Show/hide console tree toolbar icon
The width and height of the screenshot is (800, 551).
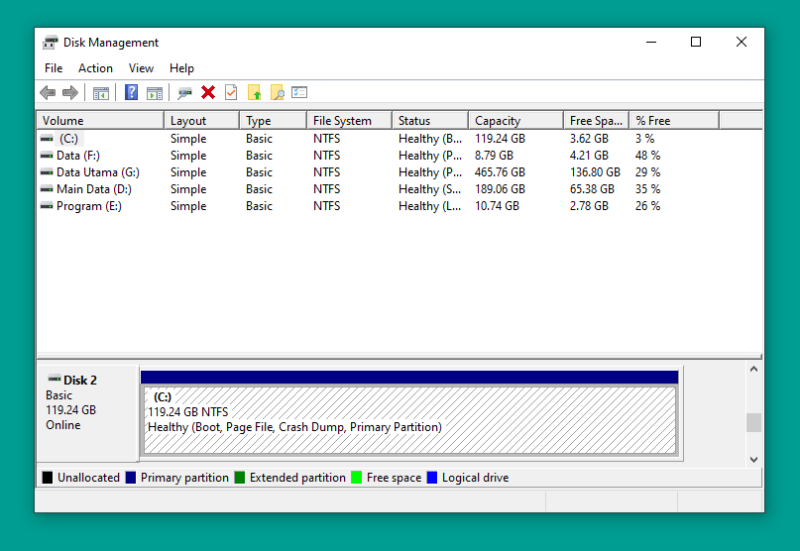click(101, 93)
